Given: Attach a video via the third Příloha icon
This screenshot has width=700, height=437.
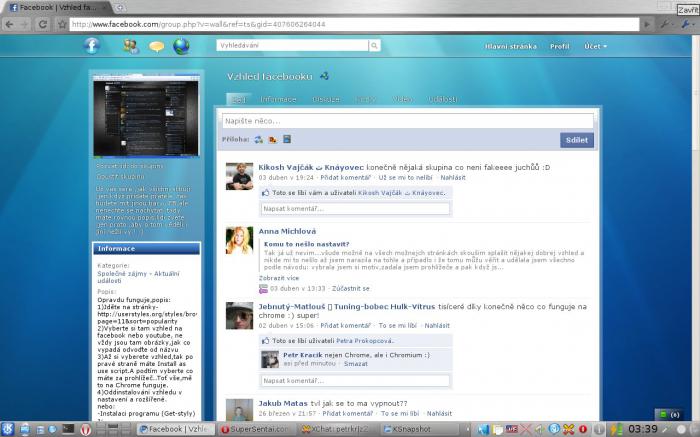Looking at the screenshot, I should (x=287, y=139).
